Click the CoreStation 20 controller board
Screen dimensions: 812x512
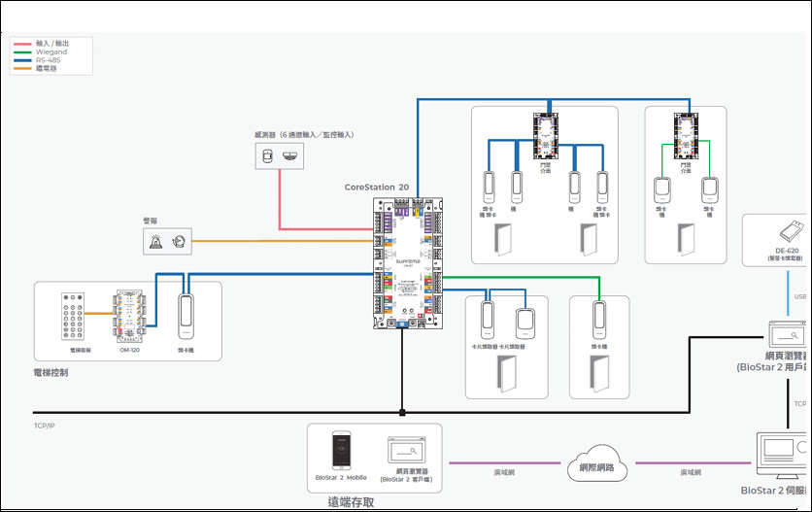[407, 262]
